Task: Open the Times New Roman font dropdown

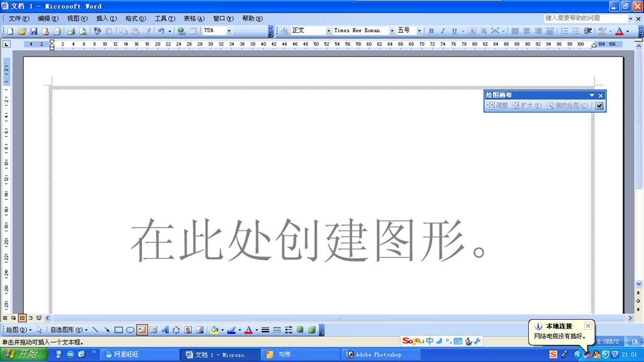Action: point(392,31)
